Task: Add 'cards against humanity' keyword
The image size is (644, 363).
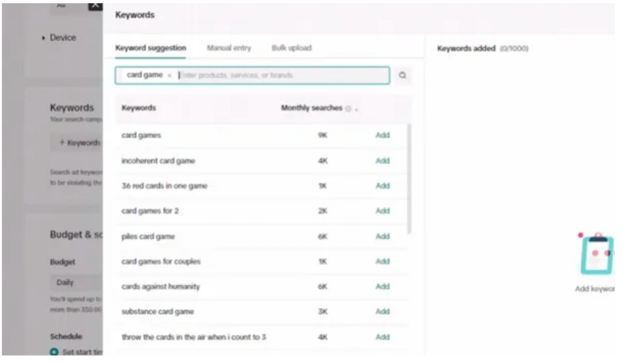Action: coord(382,286)
